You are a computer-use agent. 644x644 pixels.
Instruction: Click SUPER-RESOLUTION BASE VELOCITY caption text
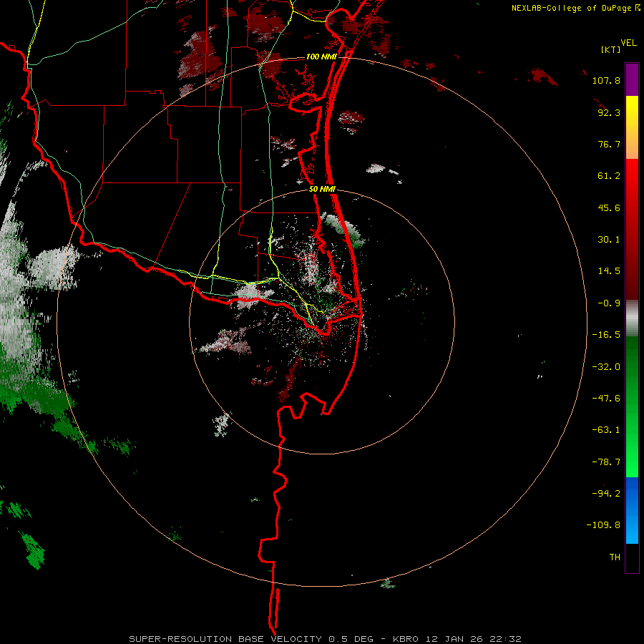(225, 639)
